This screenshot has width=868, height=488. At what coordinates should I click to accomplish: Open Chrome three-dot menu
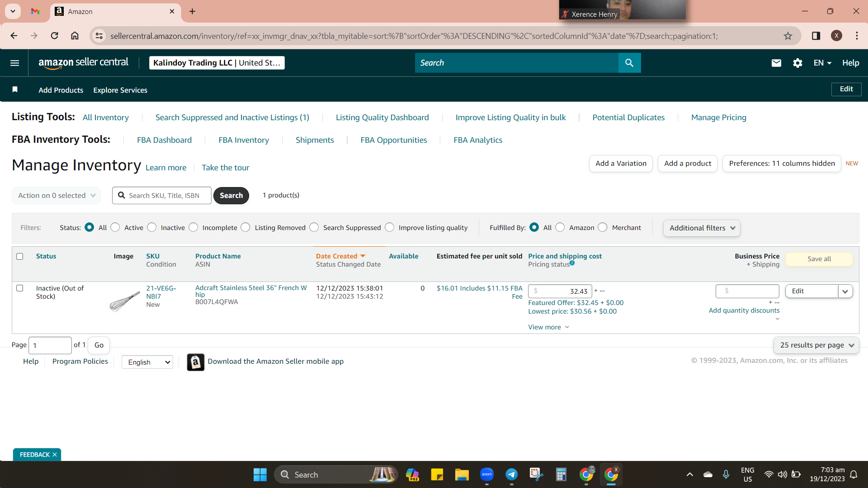pyautogui.click(x=857, y=36)
